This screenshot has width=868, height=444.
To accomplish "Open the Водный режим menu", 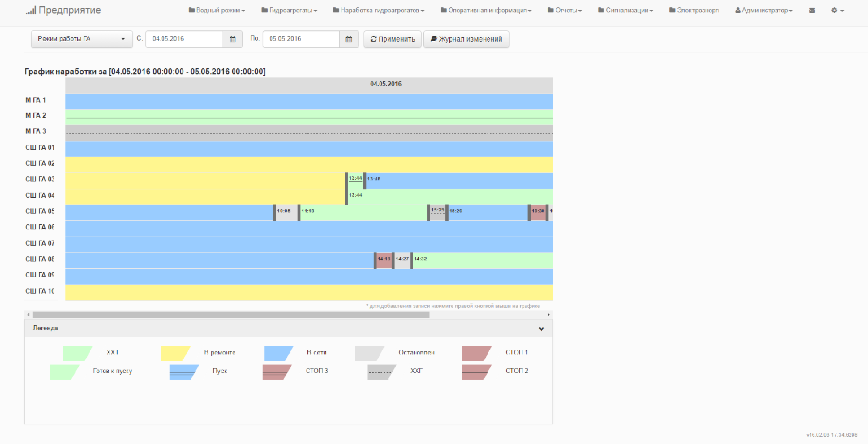I will (x=217, y=11).
